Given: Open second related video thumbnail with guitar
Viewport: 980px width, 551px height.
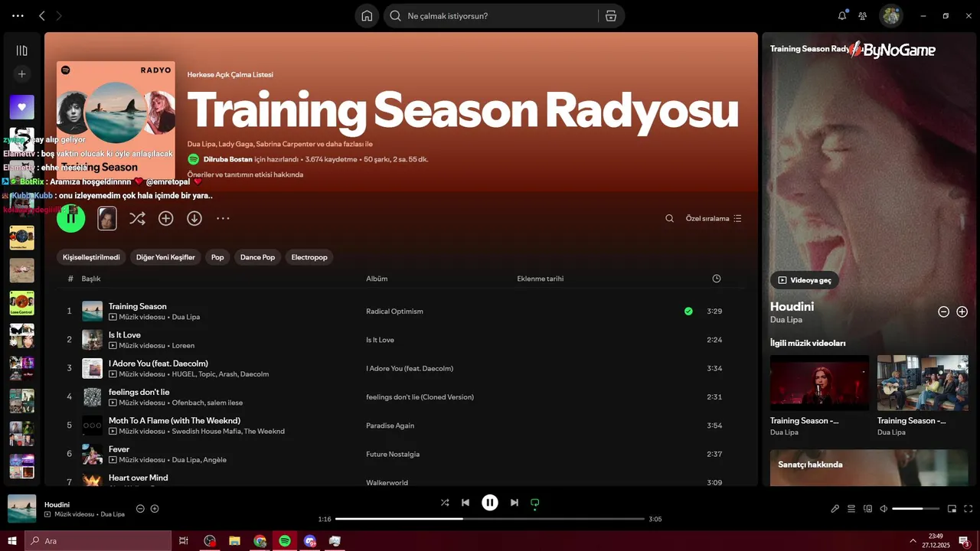Looking at the screenshot, I should [x=923, y=383].
